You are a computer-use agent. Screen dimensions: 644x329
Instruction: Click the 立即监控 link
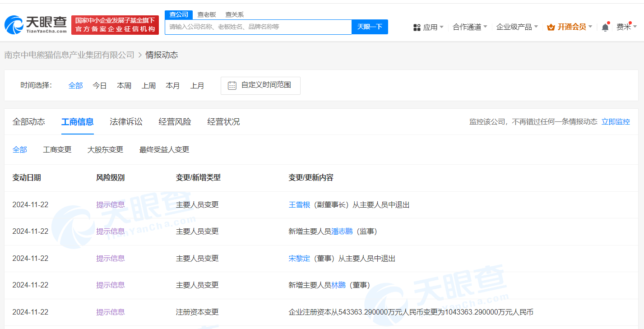click(x=616, y=122)
